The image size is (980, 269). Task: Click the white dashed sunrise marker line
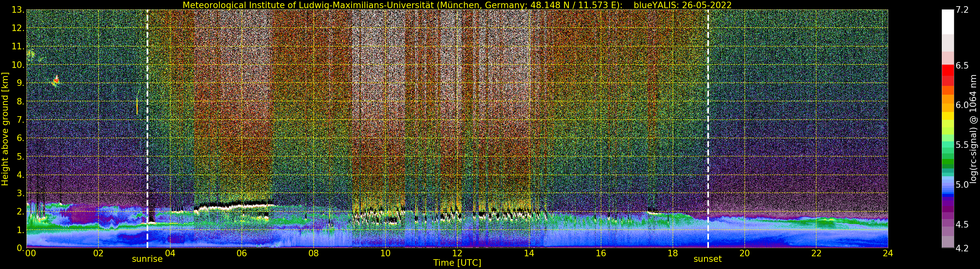pos(147,129)
